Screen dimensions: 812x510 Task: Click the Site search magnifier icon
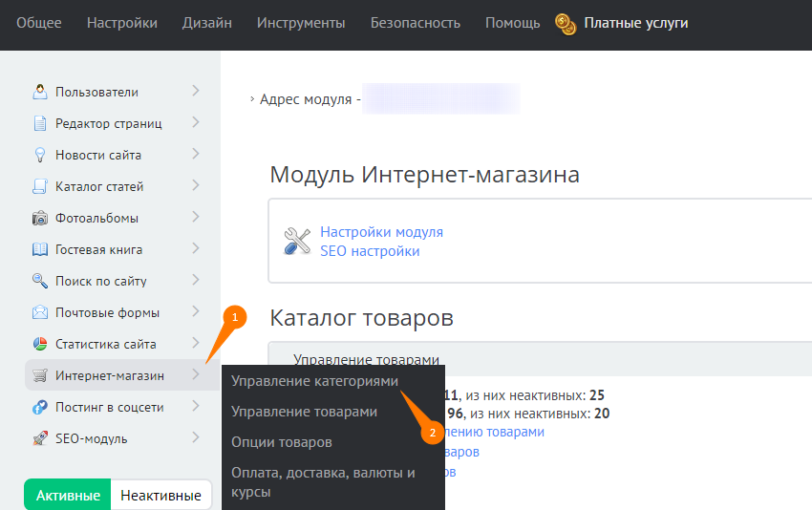pyautogui.click(x=40, y=282)
